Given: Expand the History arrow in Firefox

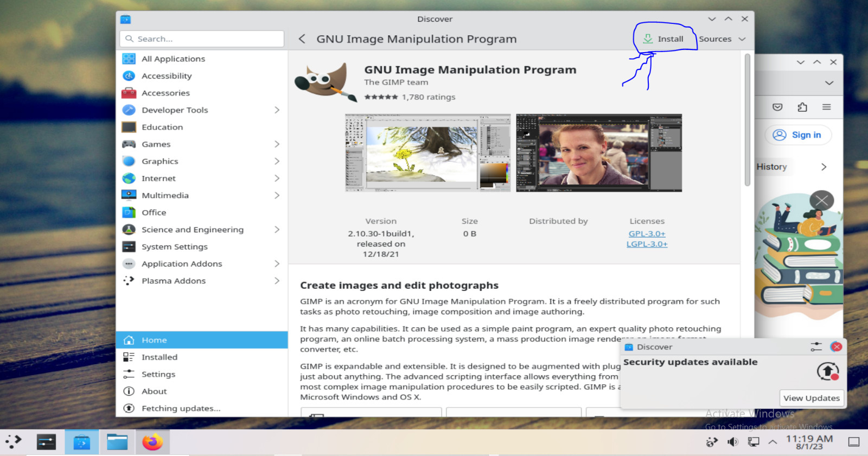Looking at the screenshot, I should tap(824, 167).
